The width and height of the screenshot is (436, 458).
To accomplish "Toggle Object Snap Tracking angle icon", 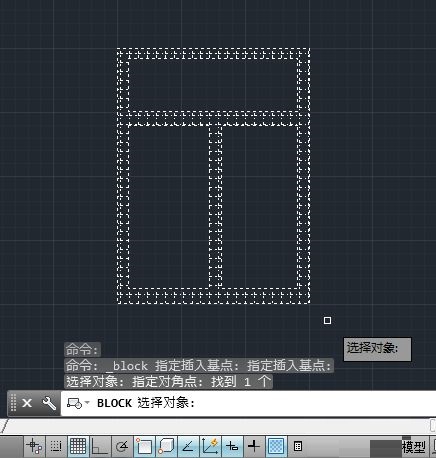I will 188,446.
